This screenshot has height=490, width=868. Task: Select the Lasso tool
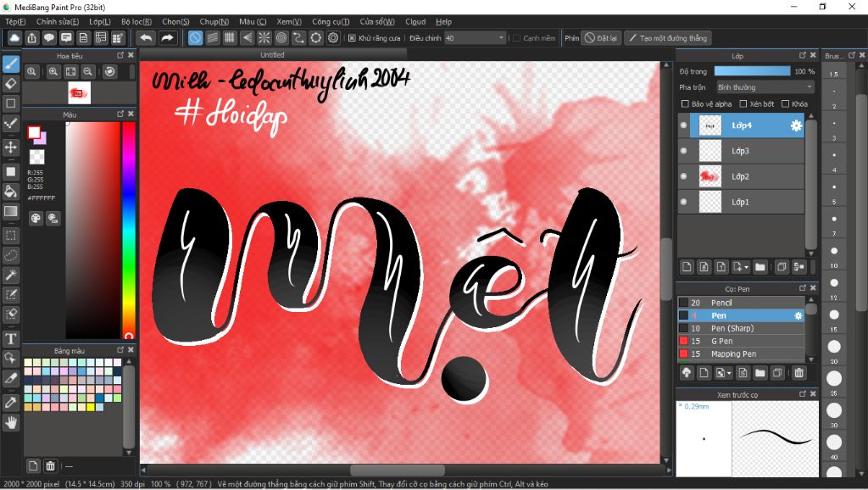(x=10, y=255)
